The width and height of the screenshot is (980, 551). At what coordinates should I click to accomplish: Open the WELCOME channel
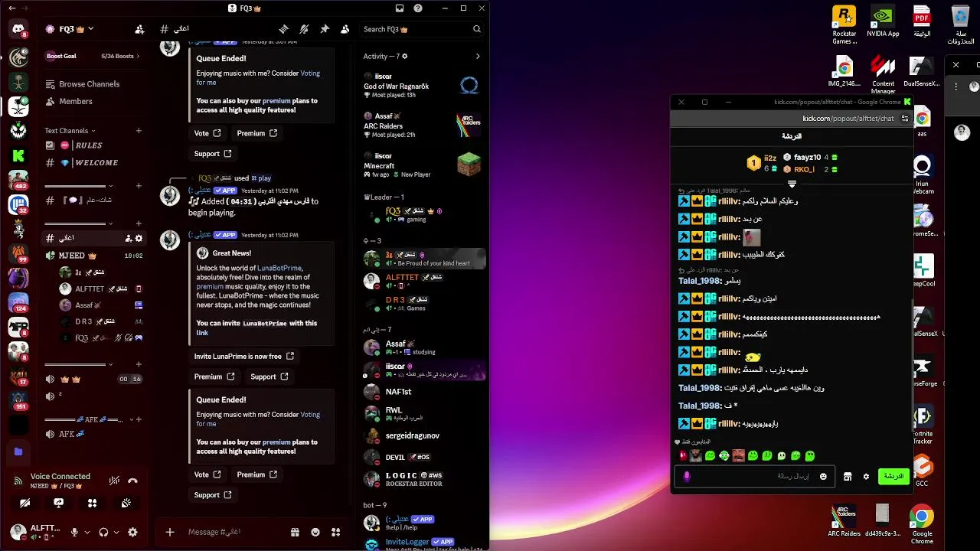90,162
